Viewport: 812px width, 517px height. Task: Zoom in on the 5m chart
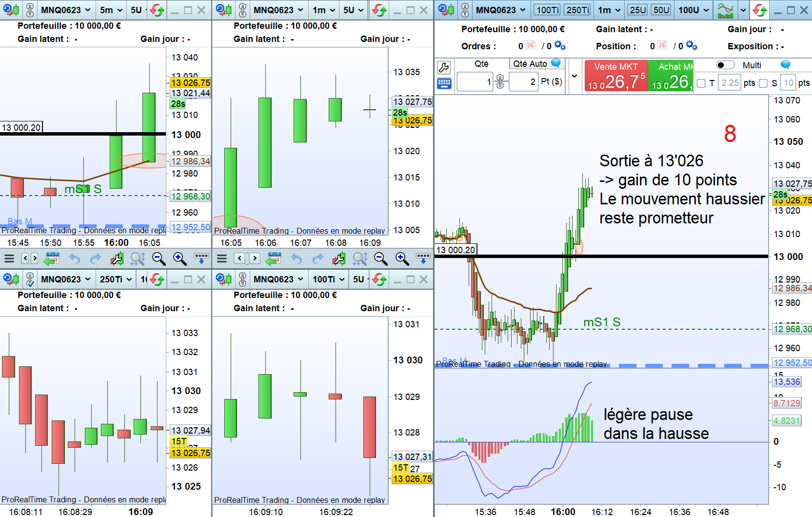point(179,258)
